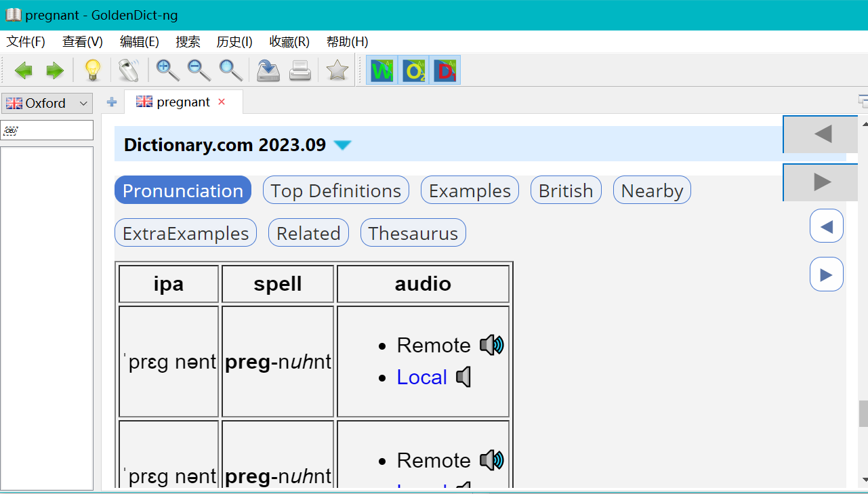Open the 文件(F) menu
Screen dimensions: 868x494
tap(26, 42)
